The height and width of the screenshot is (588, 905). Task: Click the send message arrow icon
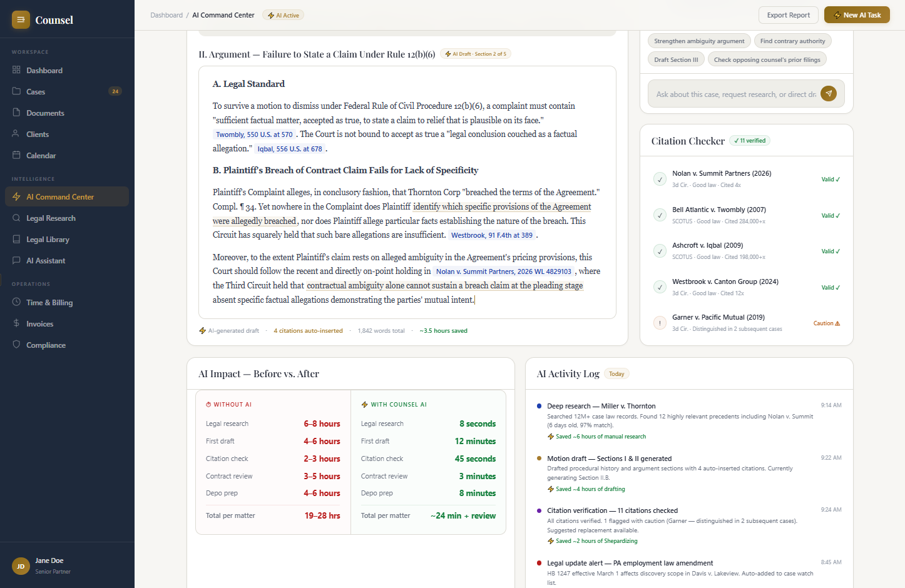829,94
